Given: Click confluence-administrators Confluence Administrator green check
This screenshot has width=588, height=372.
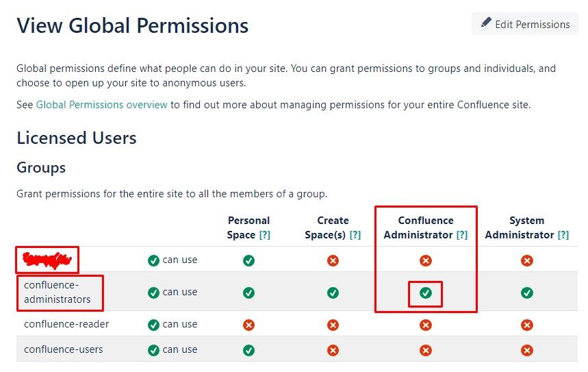Looking at the screenshot, I should point(425,293).
